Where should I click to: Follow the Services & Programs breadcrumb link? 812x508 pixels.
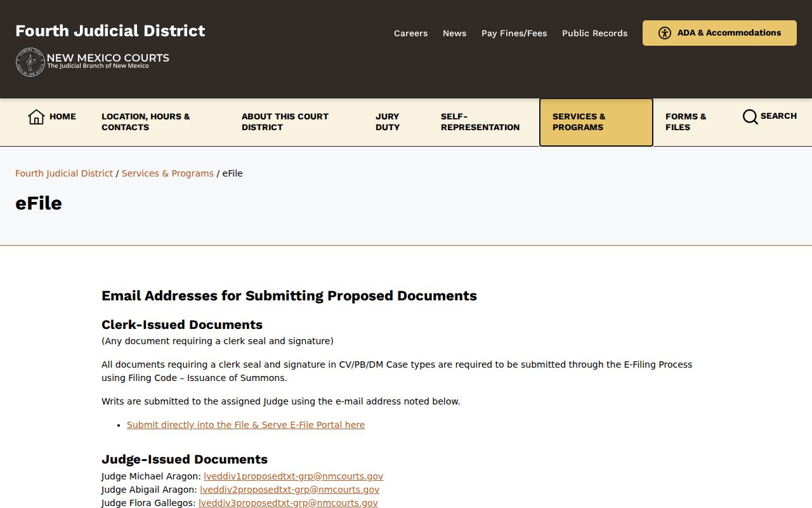point(167,173)
